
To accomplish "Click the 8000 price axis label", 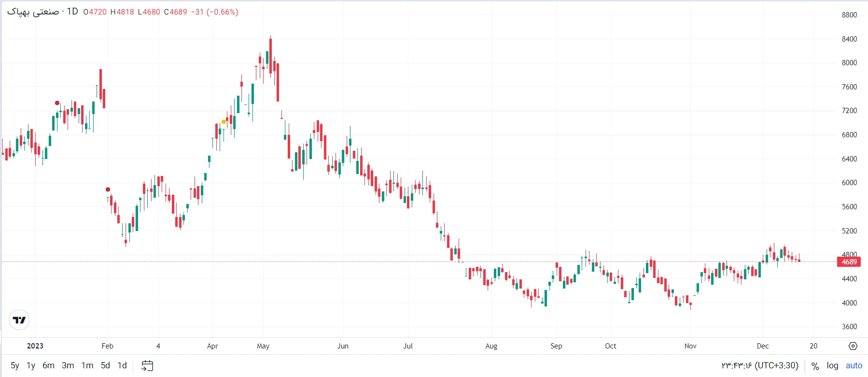I will pyautogui.click(x=849, y=63).
